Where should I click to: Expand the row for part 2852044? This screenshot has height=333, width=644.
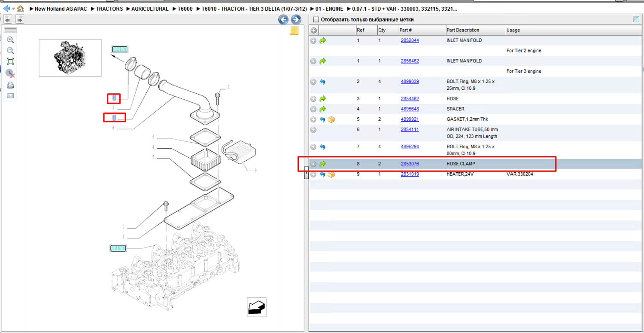(x=313, y=40)
